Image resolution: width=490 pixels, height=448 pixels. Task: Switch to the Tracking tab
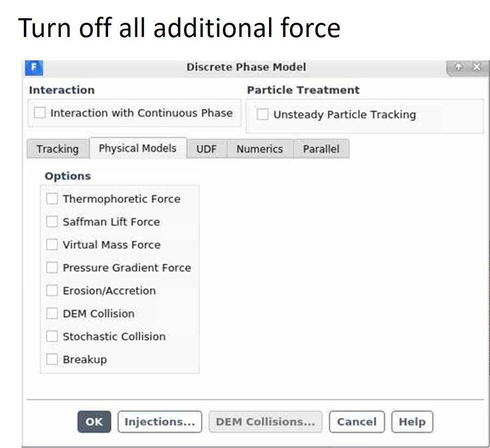(57, 149)
